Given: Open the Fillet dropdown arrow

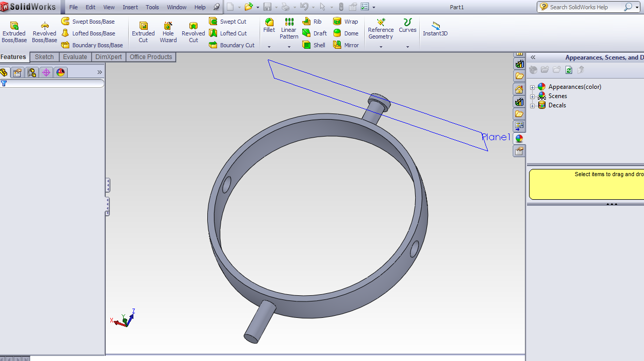Looking at the screenshot, I should coord(269,47).
